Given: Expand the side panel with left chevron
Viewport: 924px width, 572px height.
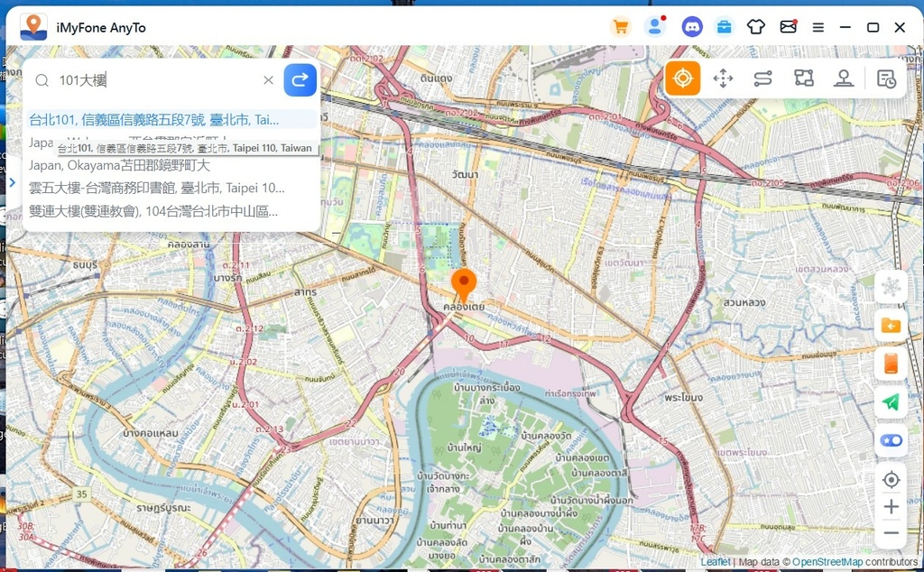Looking at the screenshot, I should coord(12,182).
